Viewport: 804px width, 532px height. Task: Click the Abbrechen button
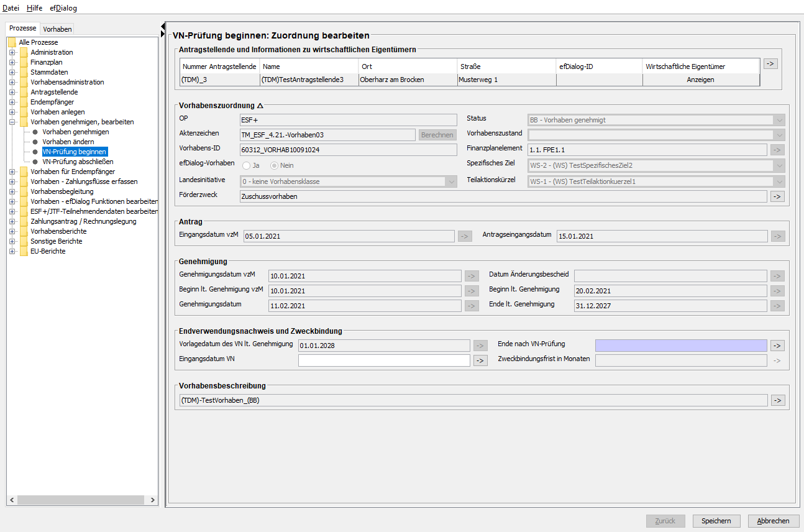pyautogui.click(x=773, y=521)
